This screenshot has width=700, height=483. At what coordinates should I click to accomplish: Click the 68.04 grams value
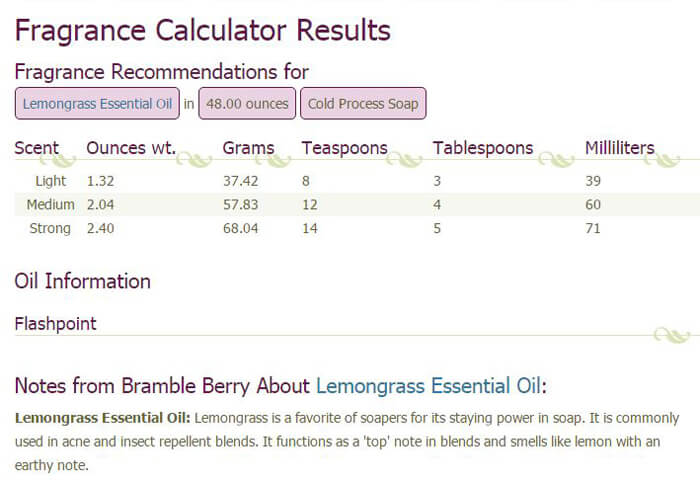[240, 228]
